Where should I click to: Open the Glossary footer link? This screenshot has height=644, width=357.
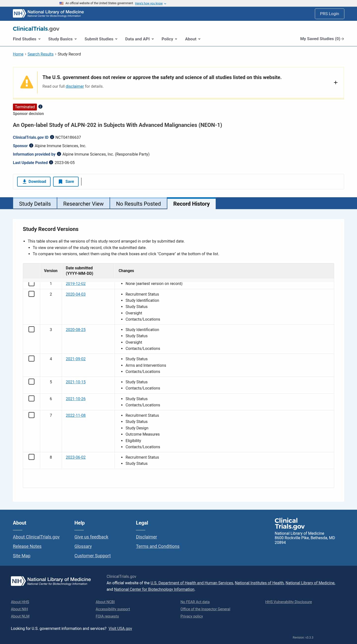click(x=83, y=546)
